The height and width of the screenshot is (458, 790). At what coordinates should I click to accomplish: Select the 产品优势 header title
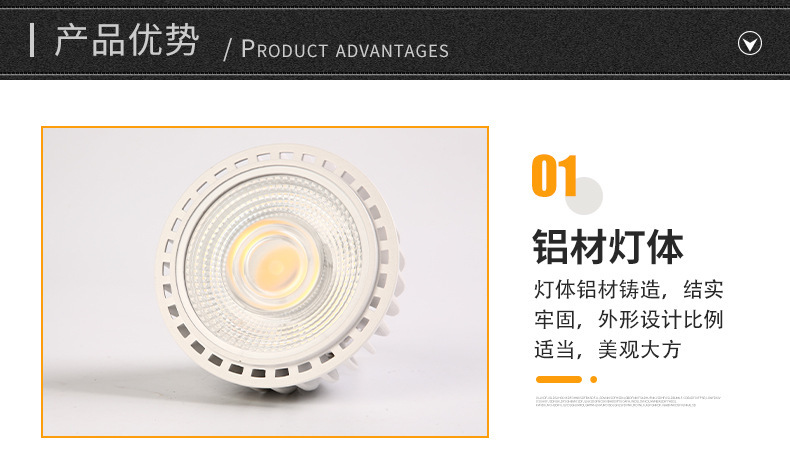coord(126,40)
